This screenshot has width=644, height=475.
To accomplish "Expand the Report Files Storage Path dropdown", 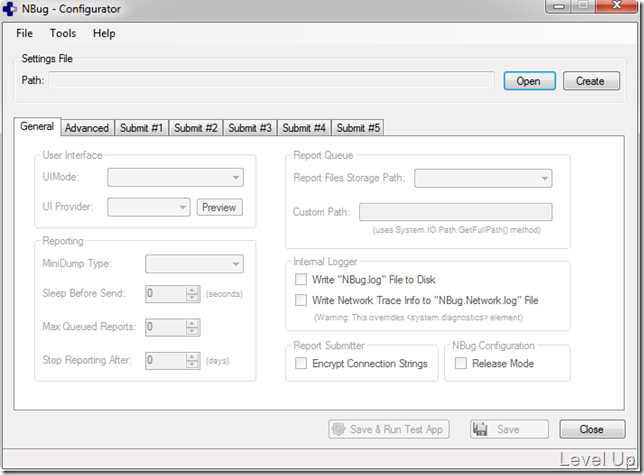I will click(483, 178).
